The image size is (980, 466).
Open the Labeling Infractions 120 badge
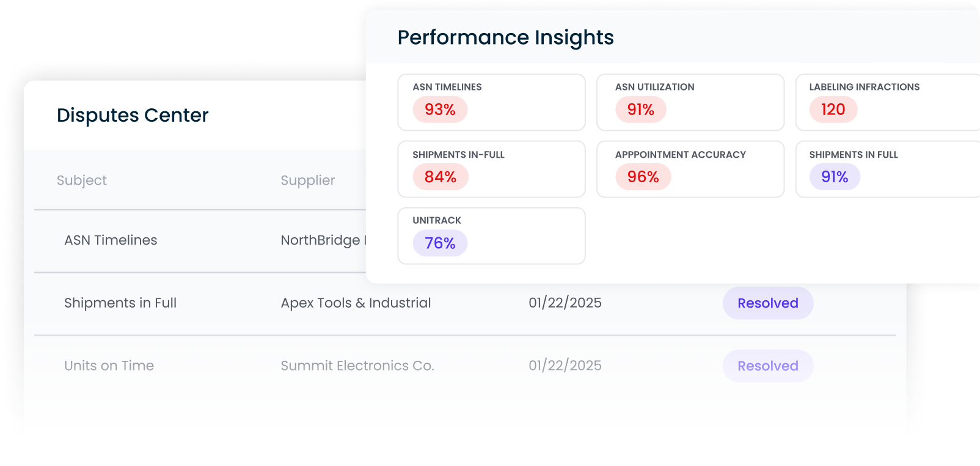click(833, 110)
